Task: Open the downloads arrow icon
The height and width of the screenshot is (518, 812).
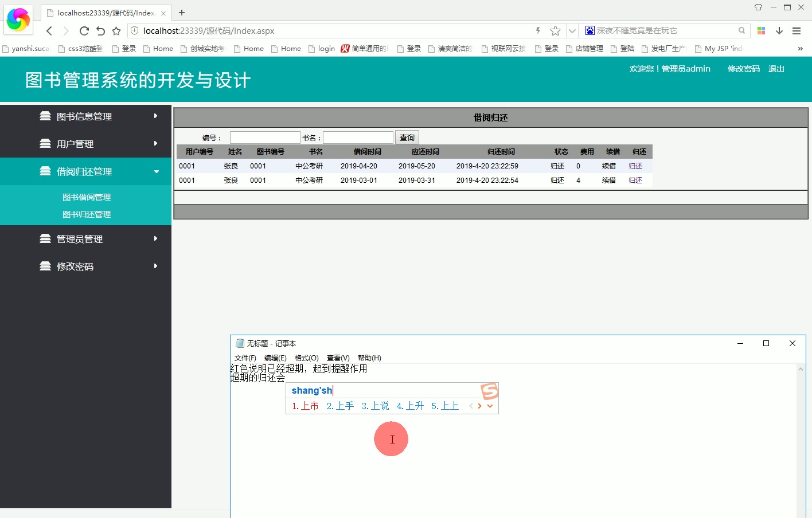Action: (779, 31)
